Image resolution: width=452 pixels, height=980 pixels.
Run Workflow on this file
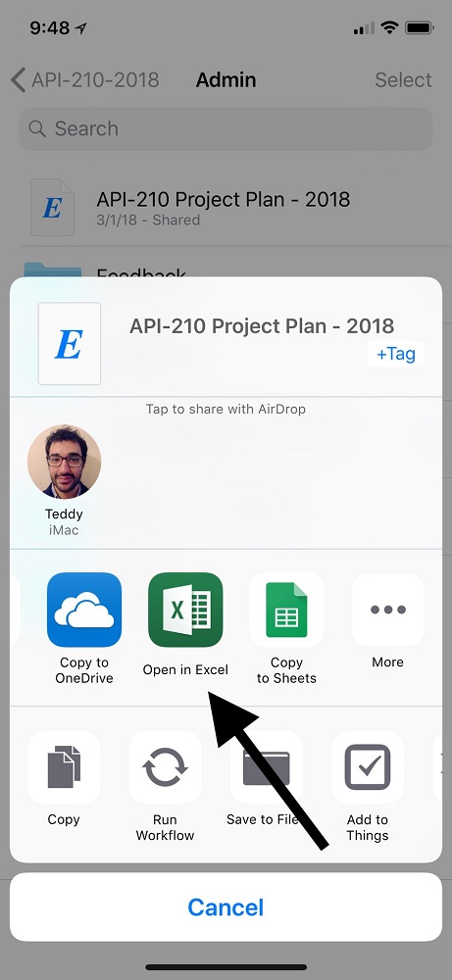(165, 767)
